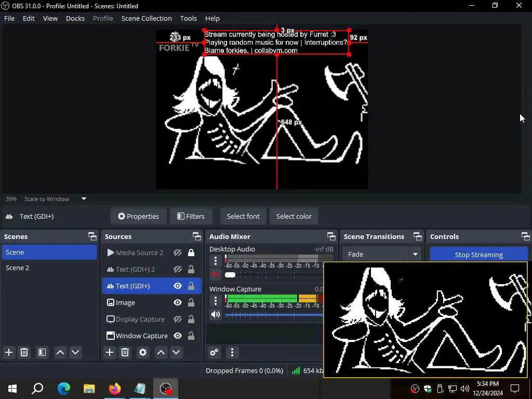Select Display Capture source row
Image resolution: width=532 pixels, height=399 pixels.
point(152,319)
